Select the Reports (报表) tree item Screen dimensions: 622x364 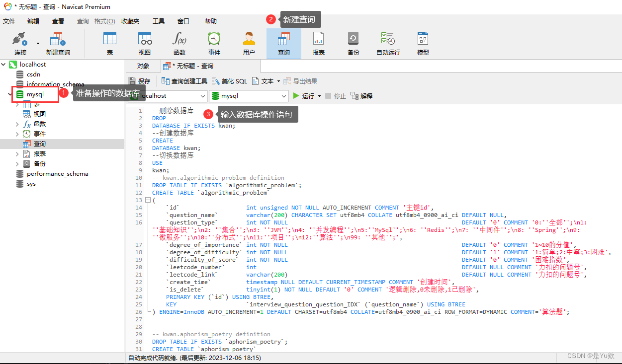[40, 154]
